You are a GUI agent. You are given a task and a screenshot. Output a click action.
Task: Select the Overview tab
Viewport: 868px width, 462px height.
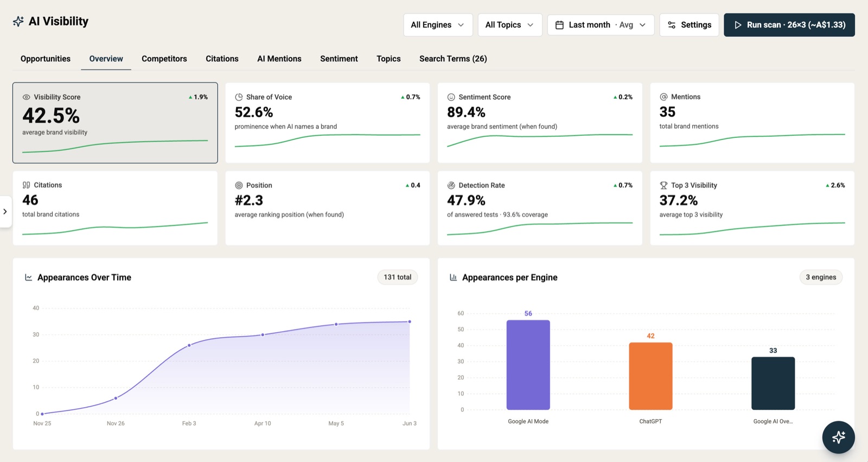tap(106, 59)
